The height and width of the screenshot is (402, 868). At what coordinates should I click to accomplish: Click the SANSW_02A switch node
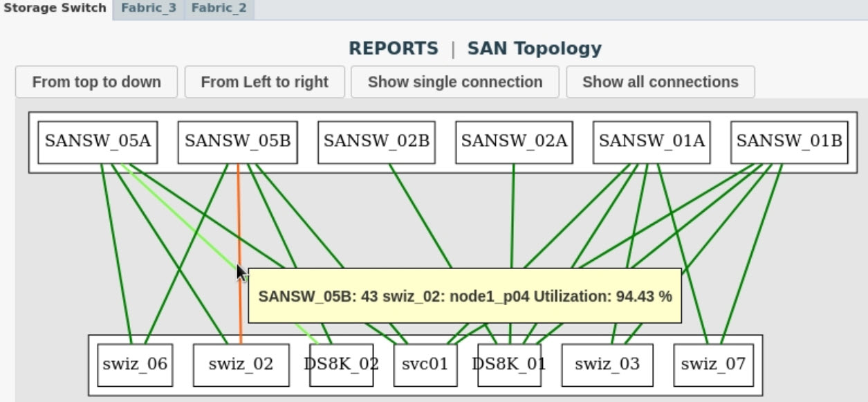pyautogui.click(x=514, y=142)
